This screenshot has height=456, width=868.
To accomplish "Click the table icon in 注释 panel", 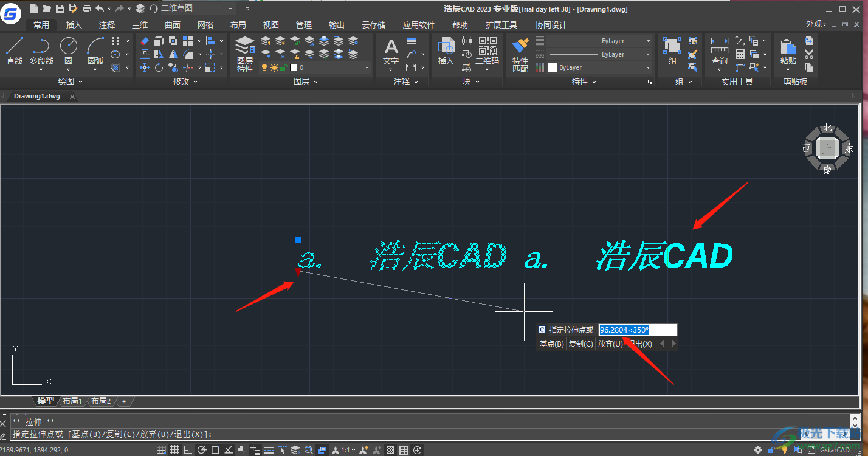I will pos(412,41).
